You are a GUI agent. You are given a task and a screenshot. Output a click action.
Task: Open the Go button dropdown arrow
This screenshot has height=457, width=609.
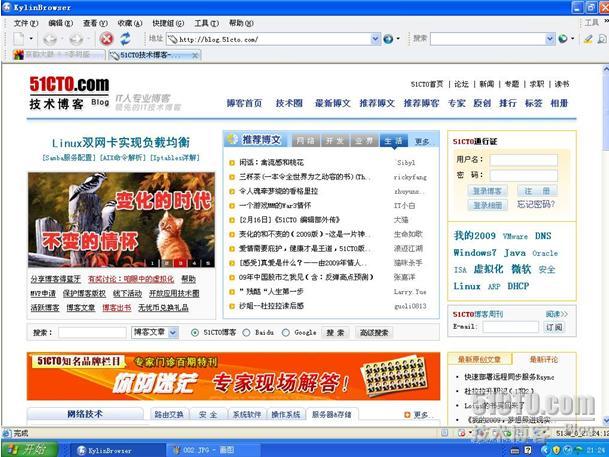(398, 39)
